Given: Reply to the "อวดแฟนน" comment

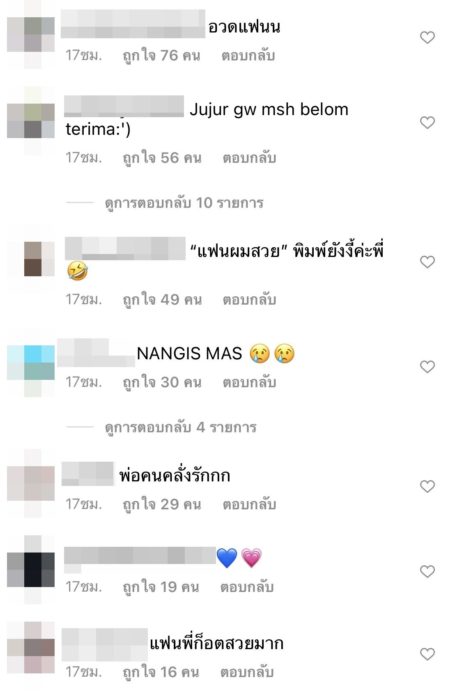Looking at the screenshot, I should [x=248, y=55].
